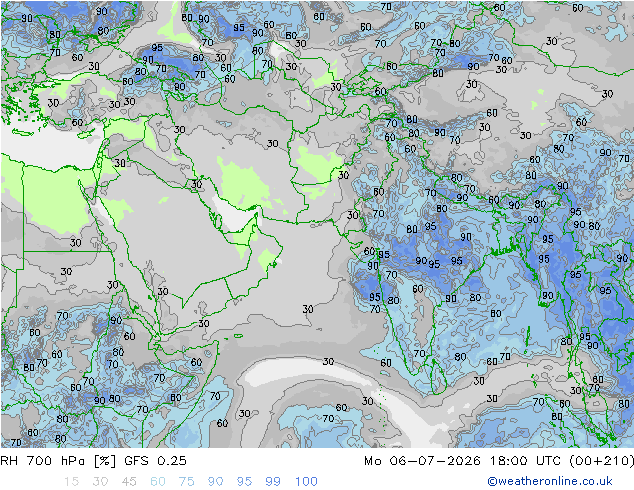The image size is (634, 490).
Task: Click the 'Mo 06-07-2026' date text
Action: [x=422, y=460]
